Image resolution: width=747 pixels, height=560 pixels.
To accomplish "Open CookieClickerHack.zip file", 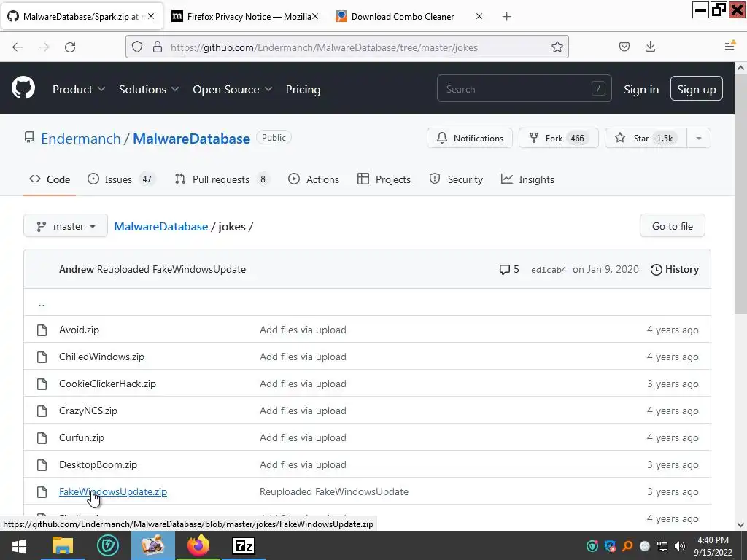I will pos(107,384).
